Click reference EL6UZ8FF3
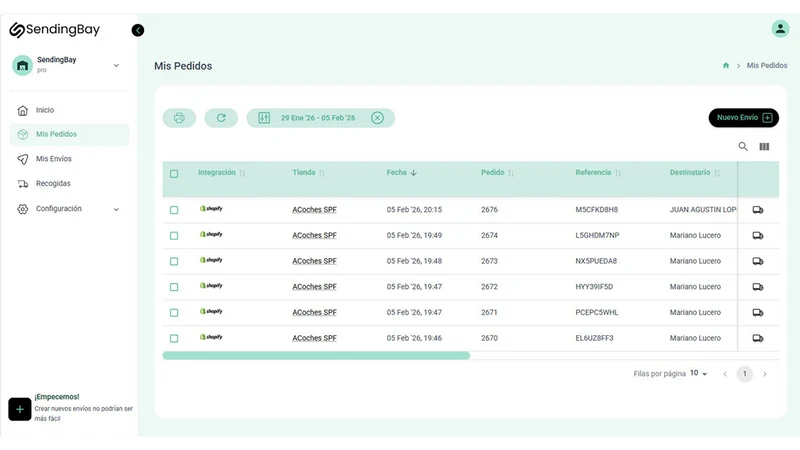800x450 pixels. (594, 338)
